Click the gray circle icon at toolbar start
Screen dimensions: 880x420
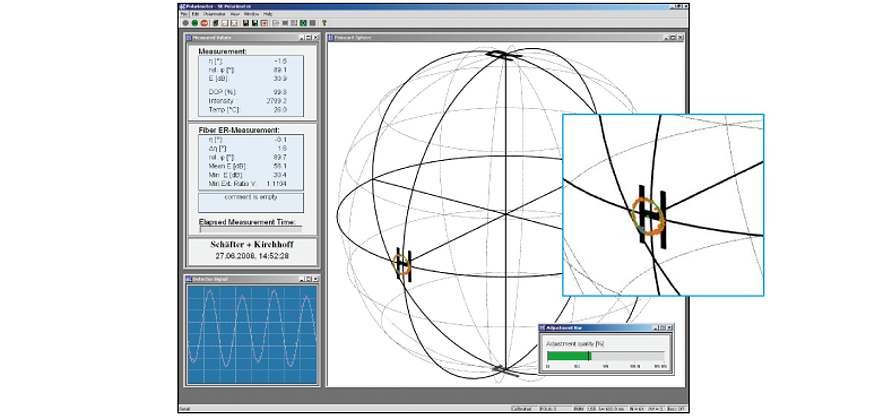coord(185,23)
